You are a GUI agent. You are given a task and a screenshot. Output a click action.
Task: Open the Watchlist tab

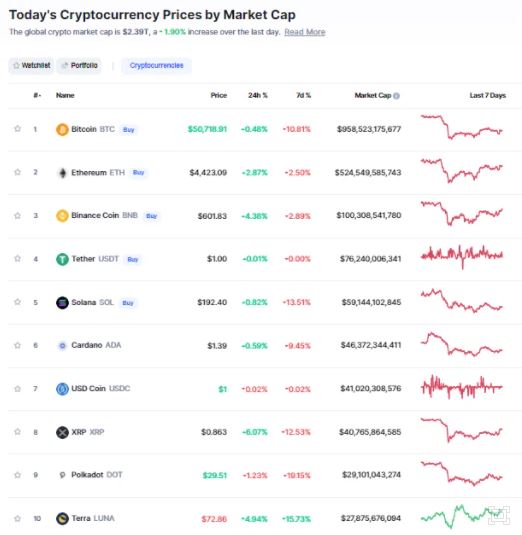click(31, 65)
